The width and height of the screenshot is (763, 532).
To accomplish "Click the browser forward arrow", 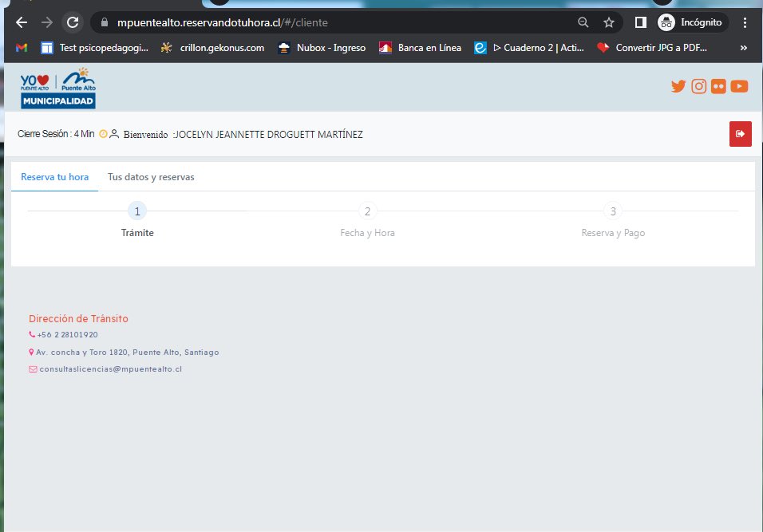I will tap(47, 22).
